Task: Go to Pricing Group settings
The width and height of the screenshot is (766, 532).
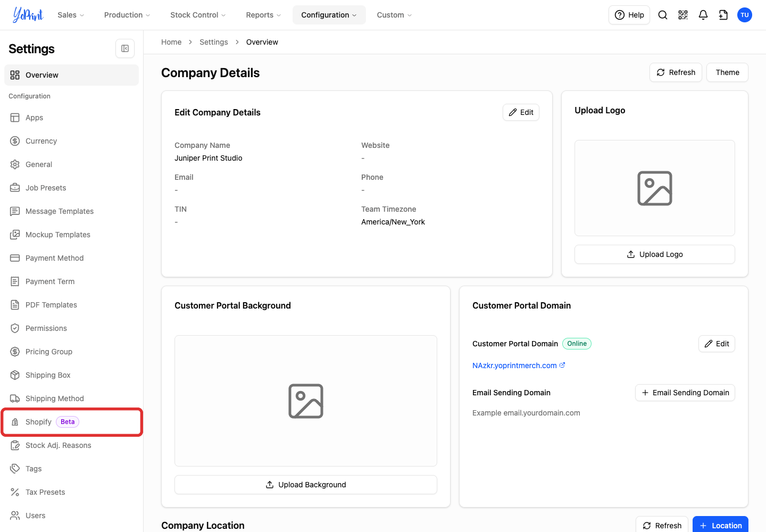Action: tap(71, 352)
